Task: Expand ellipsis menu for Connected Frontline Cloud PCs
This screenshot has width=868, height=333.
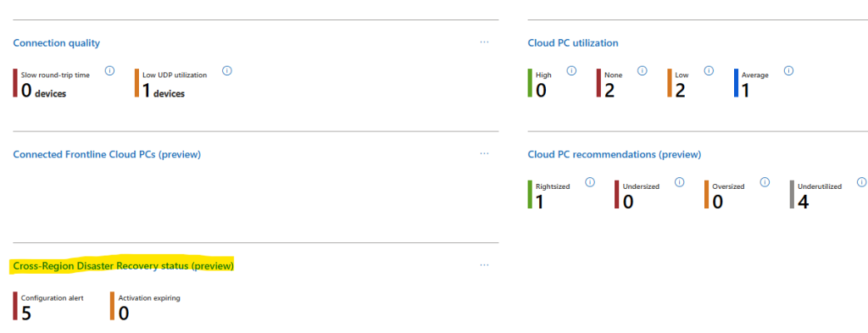Action: [x=484, y=153]
